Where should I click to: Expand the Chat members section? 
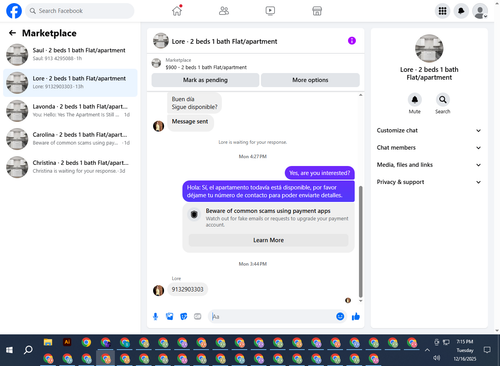(429, 148)
